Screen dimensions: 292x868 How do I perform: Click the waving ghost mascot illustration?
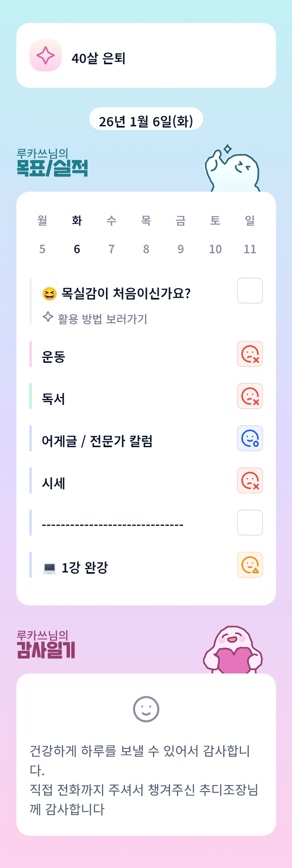(233, 170)
